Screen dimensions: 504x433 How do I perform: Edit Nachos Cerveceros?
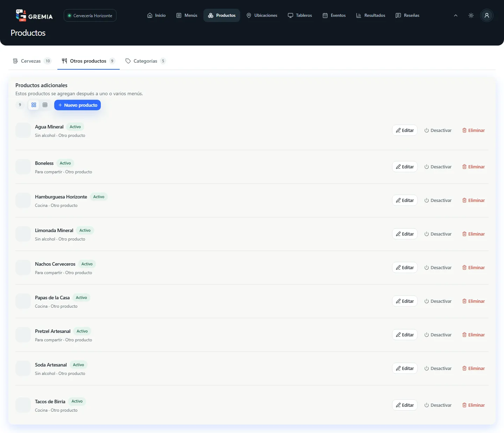405,267
